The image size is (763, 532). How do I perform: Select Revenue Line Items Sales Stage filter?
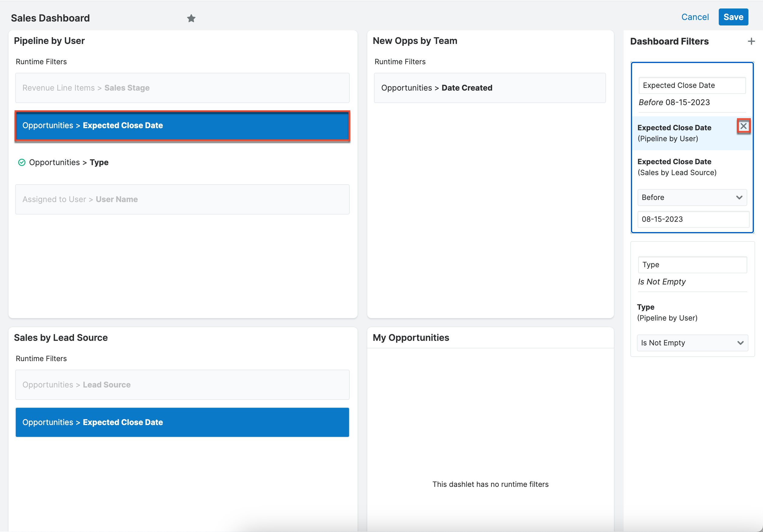coord(182,88)
